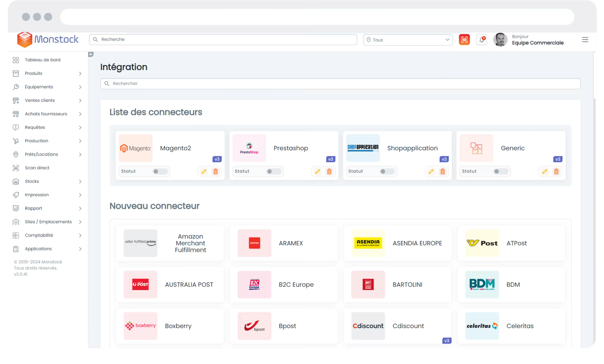The image size is (604, 364).
Task: Open Sites / Emplacements menu item
Action: pos(47,222)
